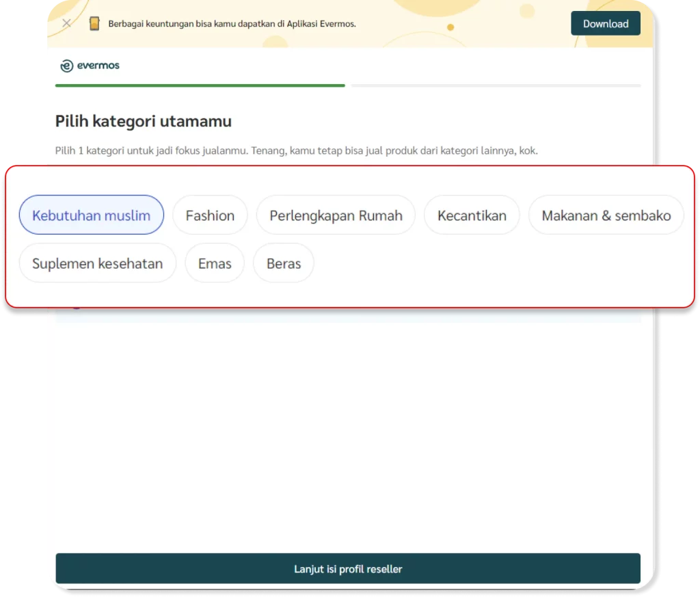Choose the Perlengkapan Rumah category
700x597 pixels.
[336, 215]
